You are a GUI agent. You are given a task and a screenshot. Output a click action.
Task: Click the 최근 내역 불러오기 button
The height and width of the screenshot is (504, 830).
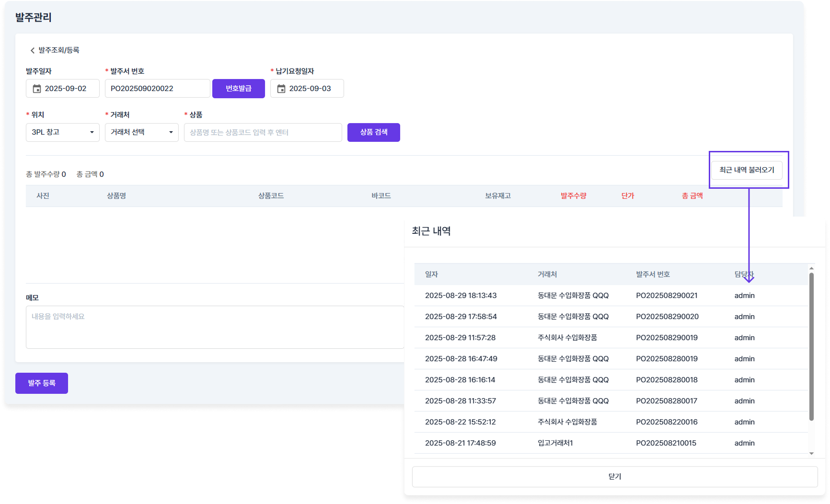point(746,170)
